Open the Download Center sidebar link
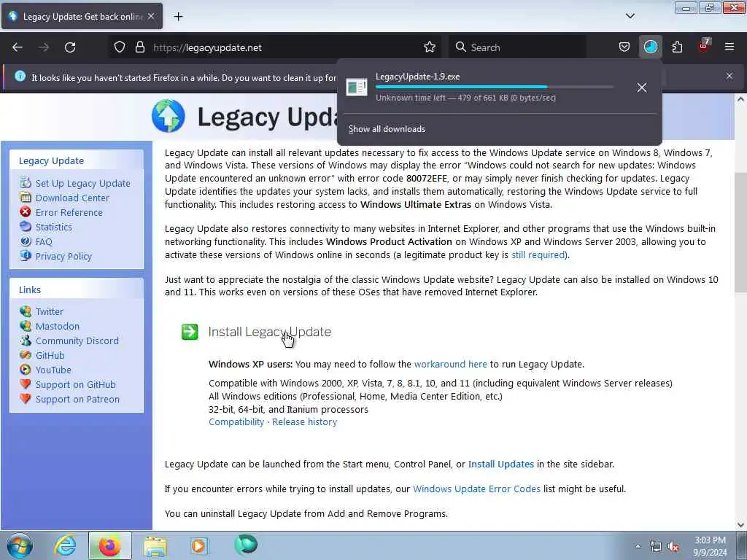The image size is (747, 560). (x=72, y=198)
